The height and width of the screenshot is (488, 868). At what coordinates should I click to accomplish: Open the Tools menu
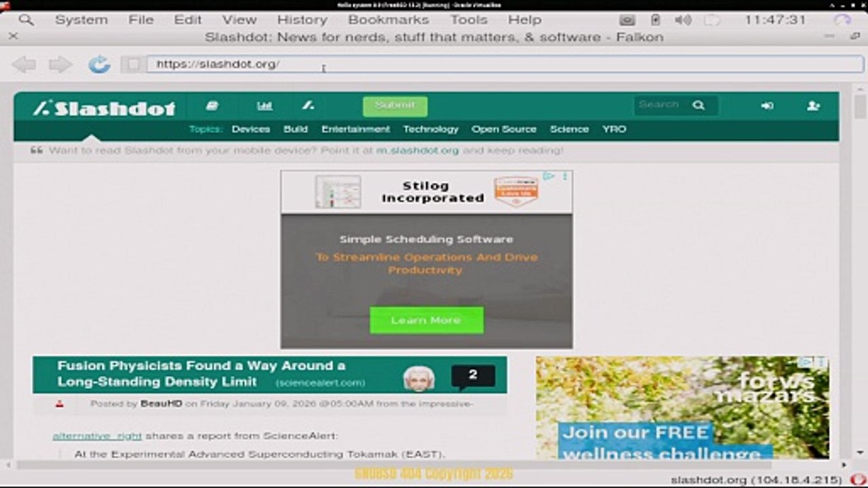pyautogui.click(x=469, y=20)
